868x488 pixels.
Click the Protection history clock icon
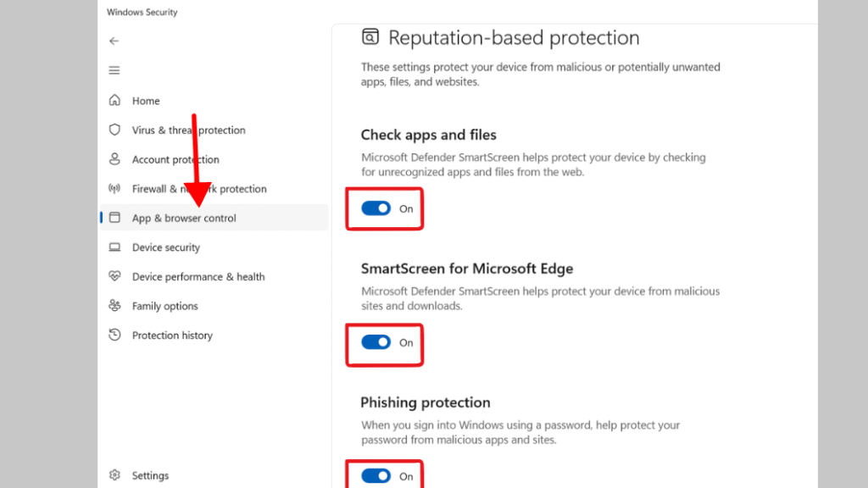(114, 335)
